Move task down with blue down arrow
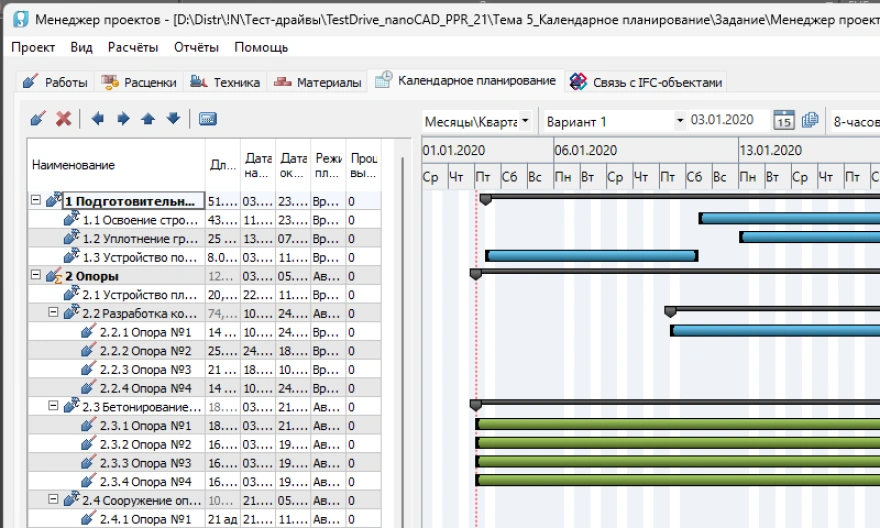The image size is (880, 528). [x=173, y=118]
